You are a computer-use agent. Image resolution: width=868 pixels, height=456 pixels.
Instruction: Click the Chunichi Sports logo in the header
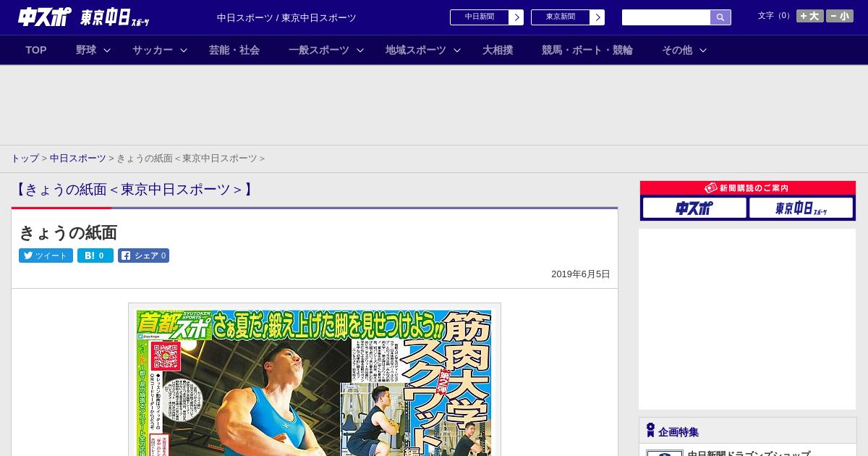coord(45,17)
